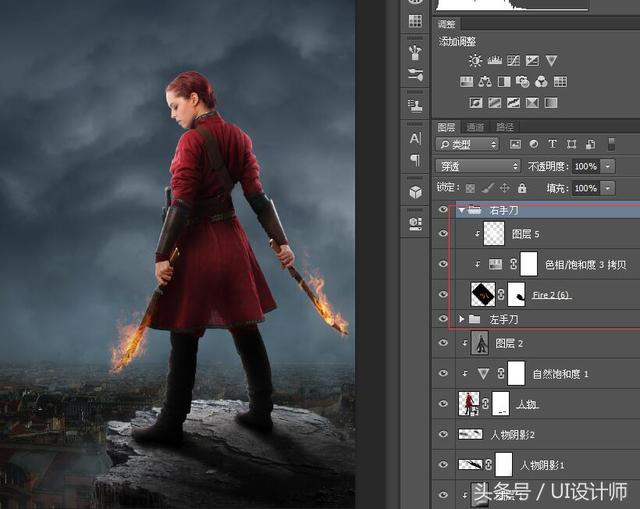
Task: Hide the 右手刀 group
Action: pos(443,209)
